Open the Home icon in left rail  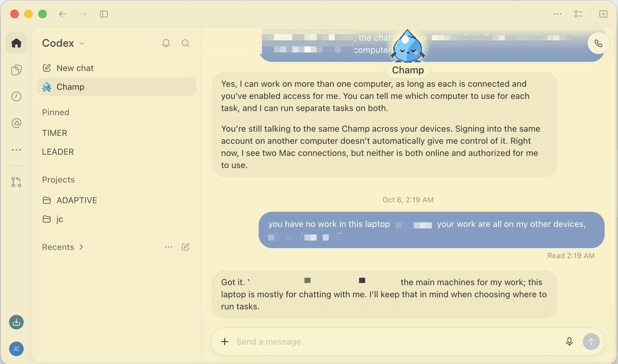tap(16, 43)
